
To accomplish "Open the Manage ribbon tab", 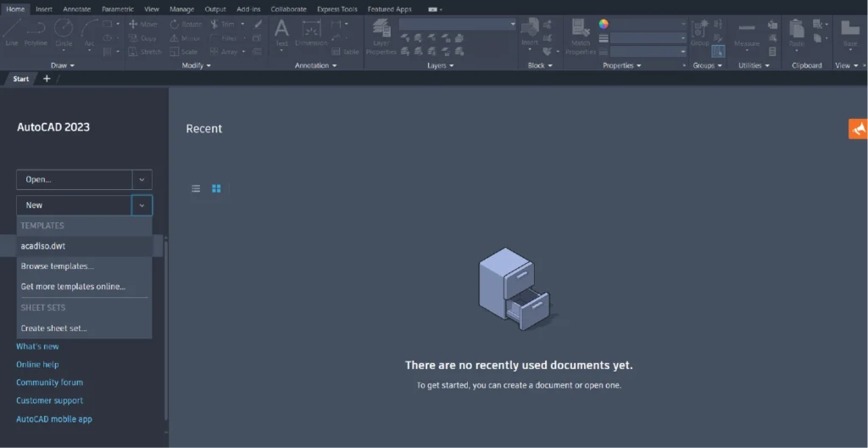I will [181, 8].
